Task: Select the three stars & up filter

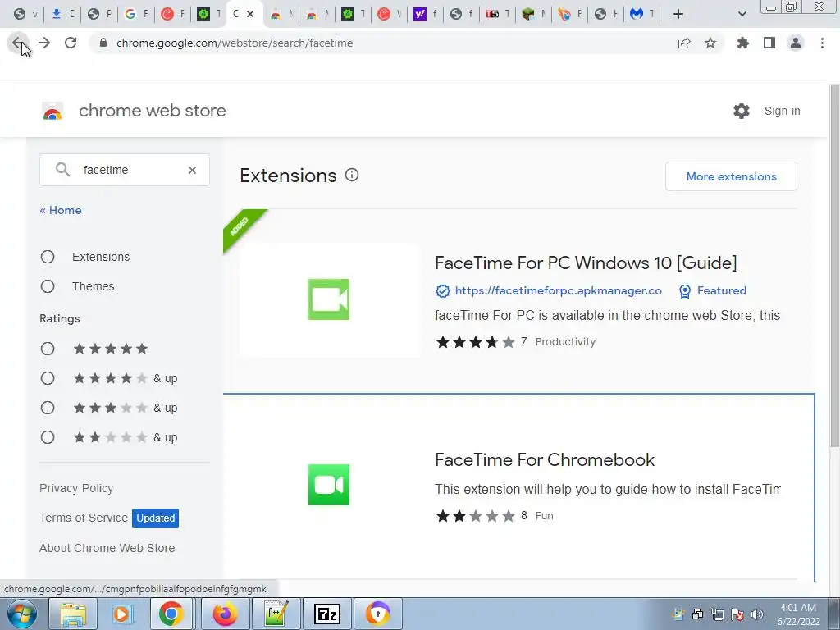Action: [x=48, y=408]
